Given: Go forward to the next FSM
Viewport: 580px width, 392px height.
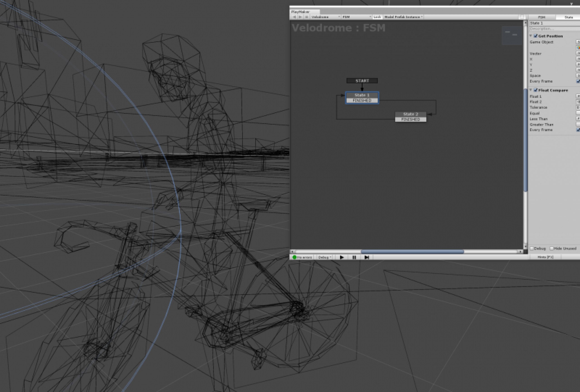Looking at the screenshot, I should [300, 17].
